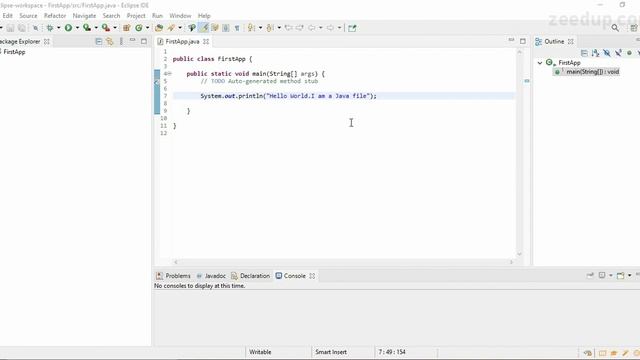Viewport: 640px width, 360px height.
Task: Toggle Hide Fields in Outline
Action: 607,53
